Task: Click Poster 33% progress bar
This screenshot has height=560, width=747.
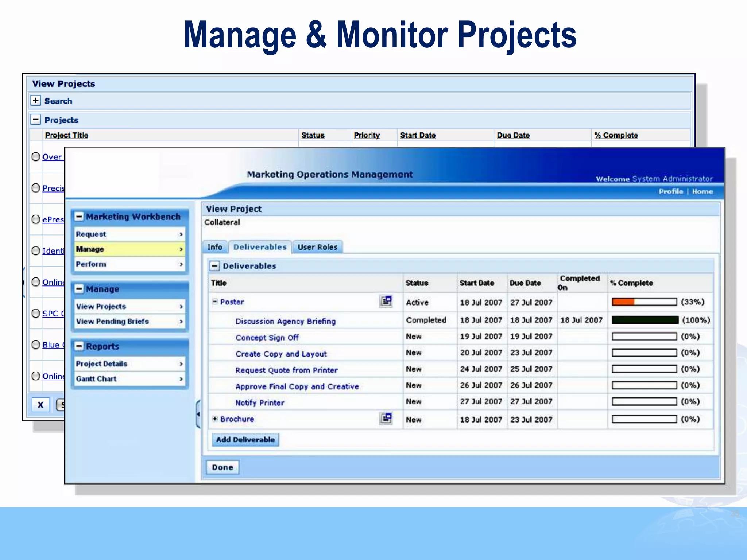Action: click(x=644, y=302)
